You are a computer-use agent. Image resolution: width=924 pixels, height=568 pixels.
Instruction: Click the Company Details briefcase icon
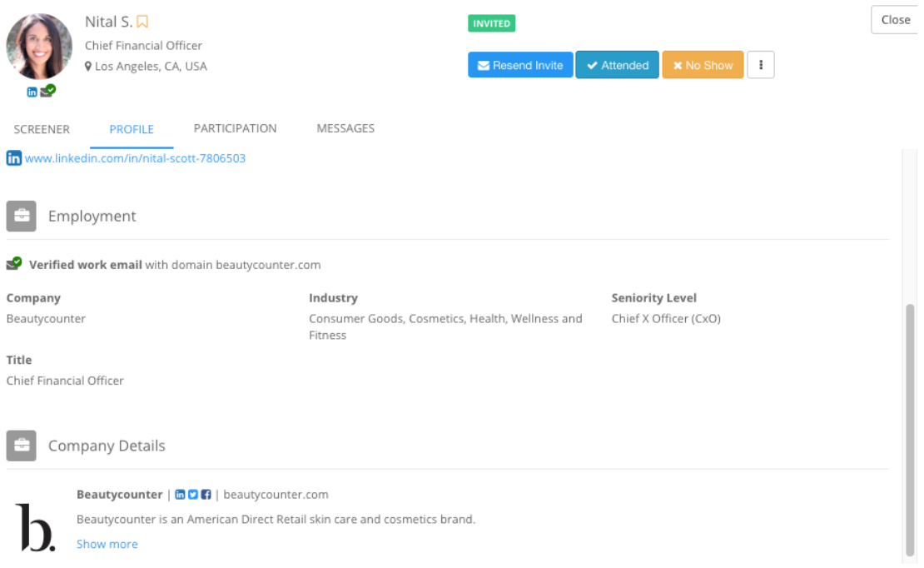(22, 446)
